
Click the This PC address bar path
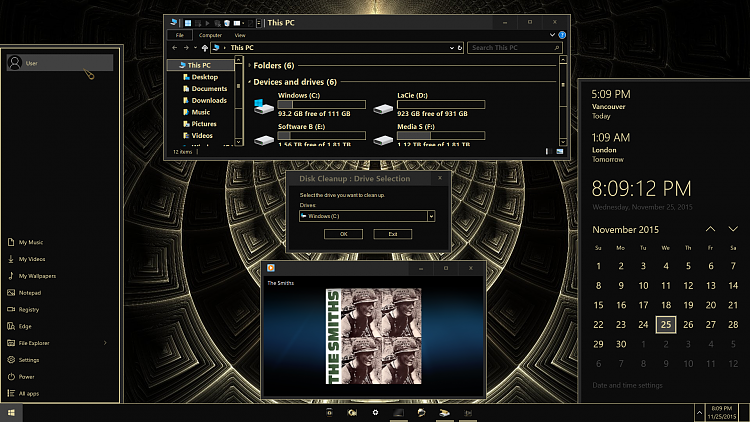(x=242, y=47)
